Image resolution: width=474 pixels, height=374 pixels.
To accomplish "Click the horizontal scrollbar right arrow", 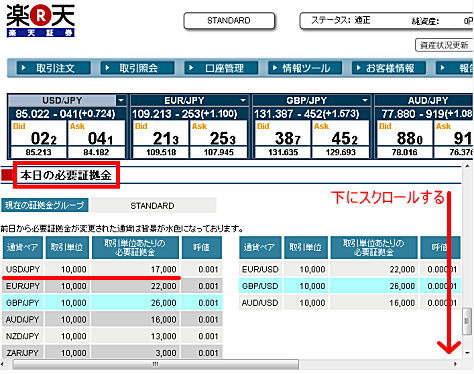I will [455, 364].
